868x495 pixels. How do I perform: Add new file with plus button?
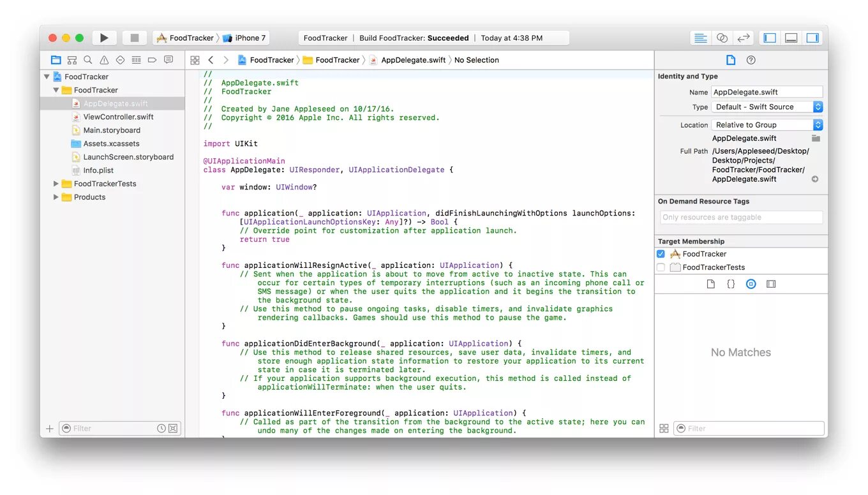[50, 429]
